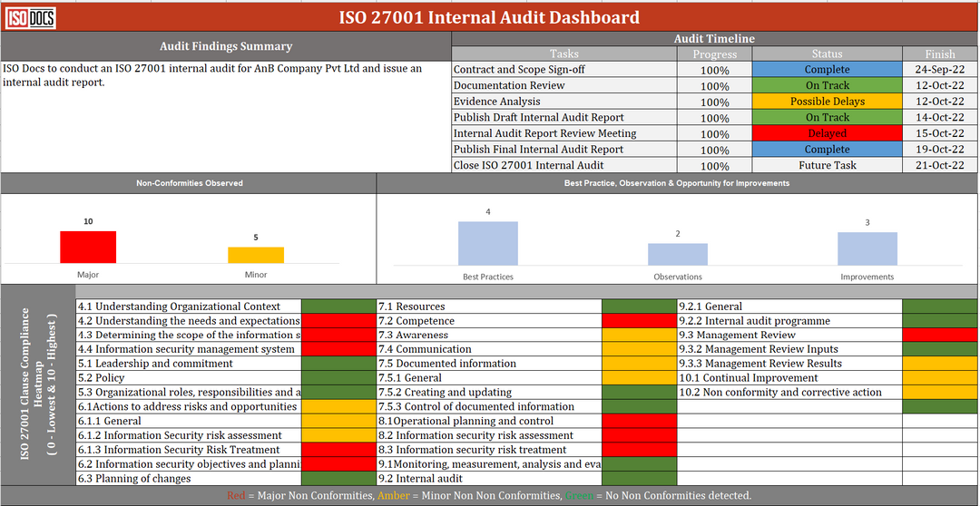980x506 pixels.
Task: Click On Track status for Documentation Review
Action: click(x=827, y=85)
